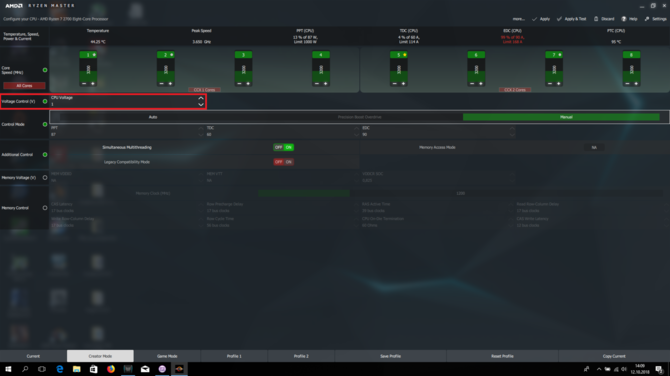
Task: Increase core 5 speed with plus button
Action: point(403,84)
